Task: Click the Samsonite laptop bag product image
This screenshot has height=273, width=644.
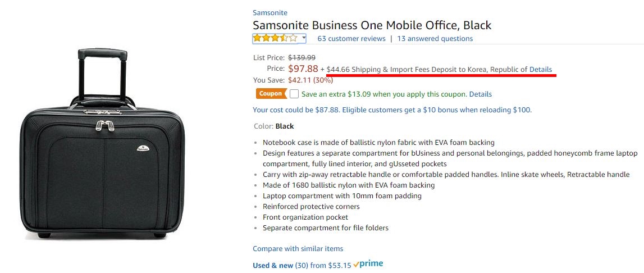Action: (102, 143)
